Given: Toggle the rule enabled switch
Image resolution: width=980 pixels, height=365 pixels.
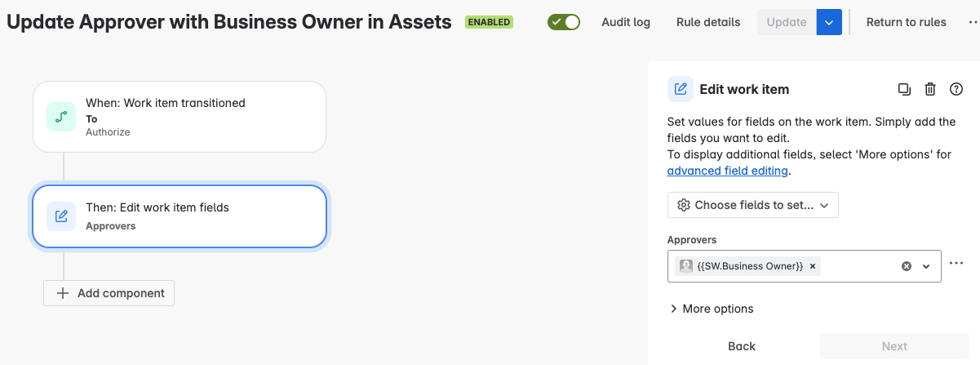Looking at the screenshot, I should [x=564, y=22].
